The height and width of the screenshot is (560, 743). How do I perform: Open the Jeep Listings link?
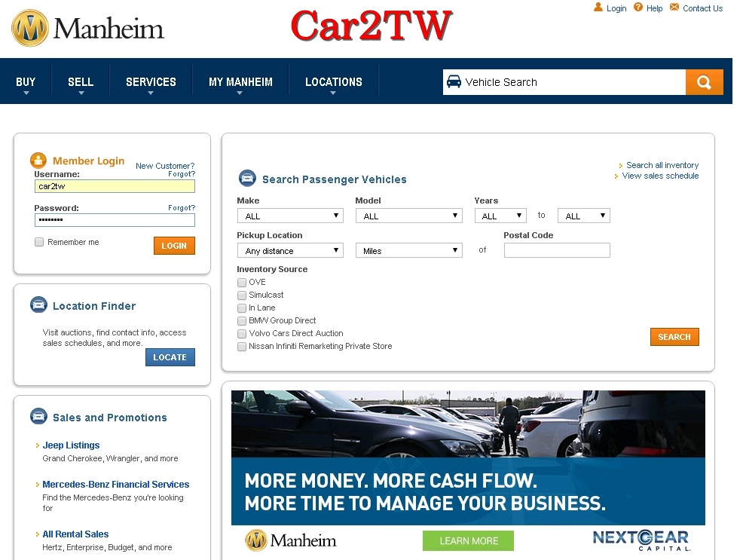coord(71,445)
